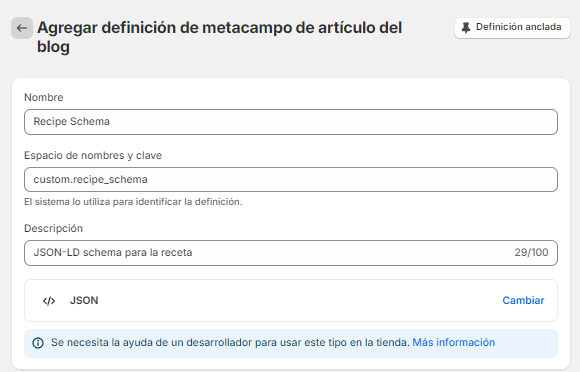The height and width of the screenshot is (372, 580).
Task: Click Cambiar to change the JSON type
Action: point(523,300)
